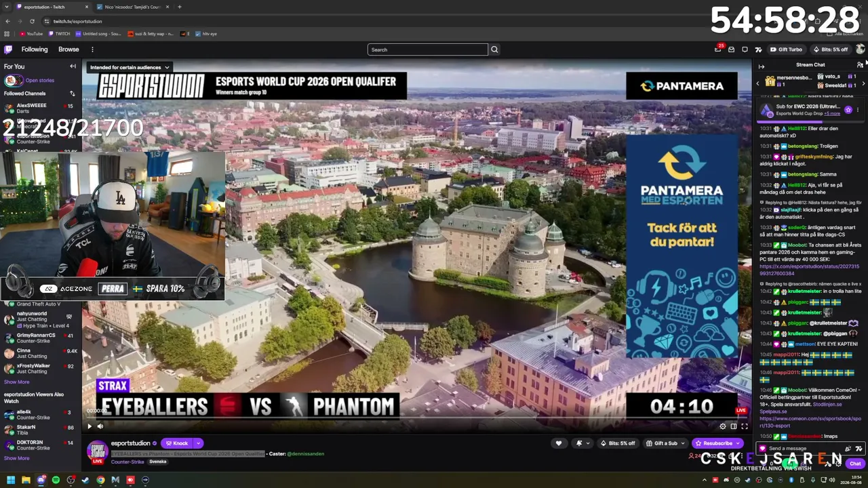Open the Browse page

(68, 49)
